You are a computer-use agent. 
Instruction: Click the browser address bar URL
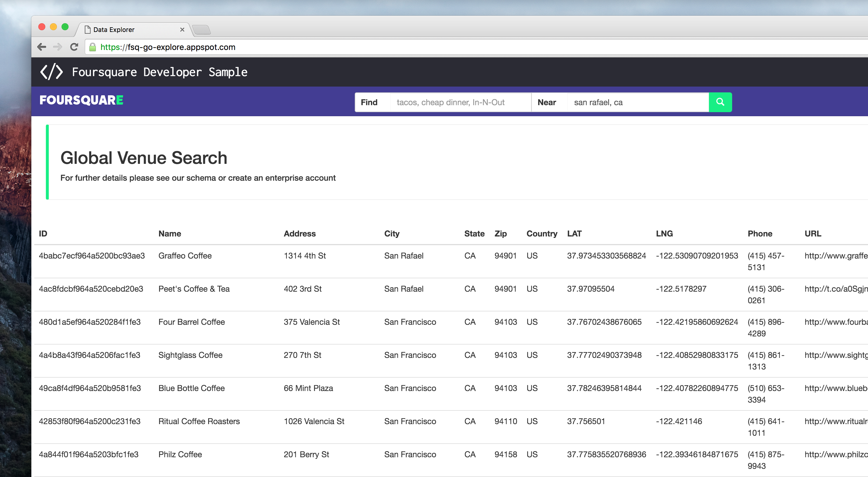(x=168, y=47)
